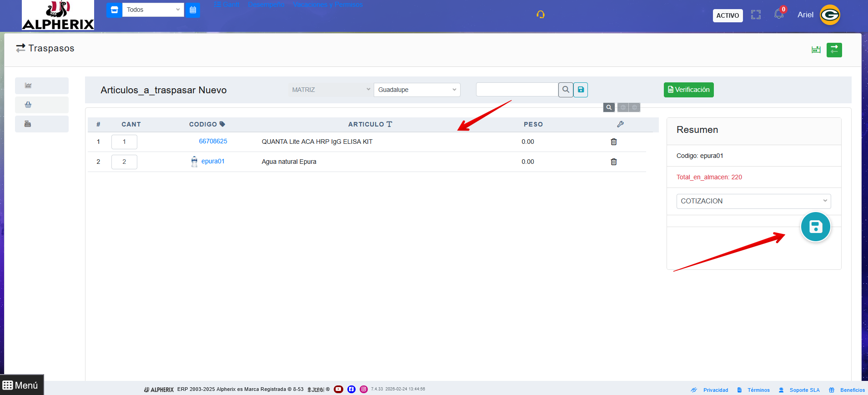Click the blue calendar icon button
This screenshot has width=868, height=395.
[x=193, y=10]
